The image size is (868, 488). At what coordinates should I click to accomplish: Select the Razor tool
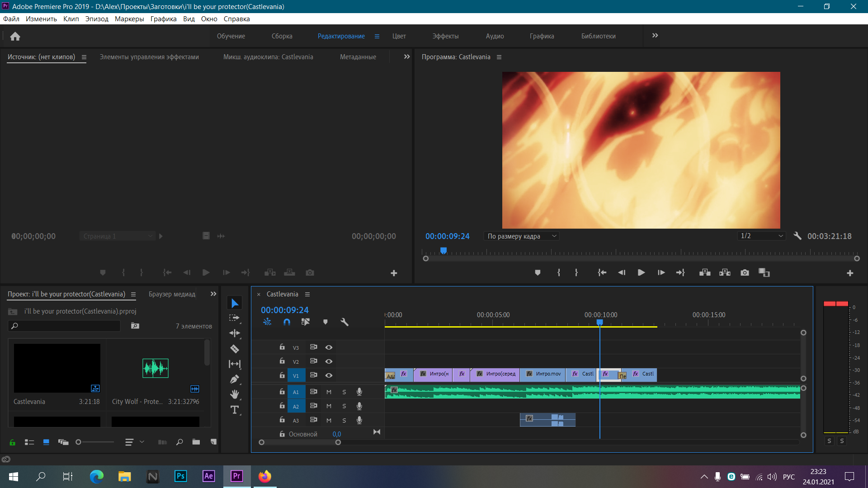pyautogui.click(x=235, y=349)
